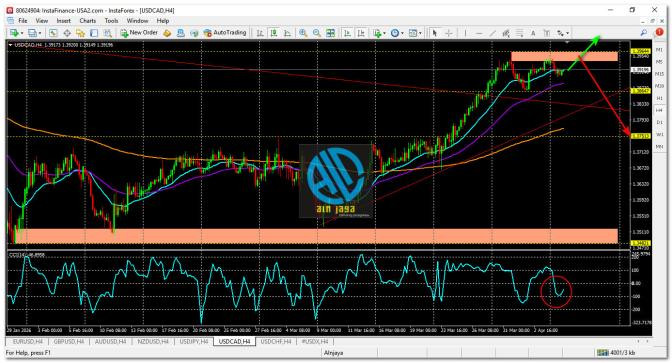672x363 pixels.
Task: Open the Tools menu
Action: point(111,21)
